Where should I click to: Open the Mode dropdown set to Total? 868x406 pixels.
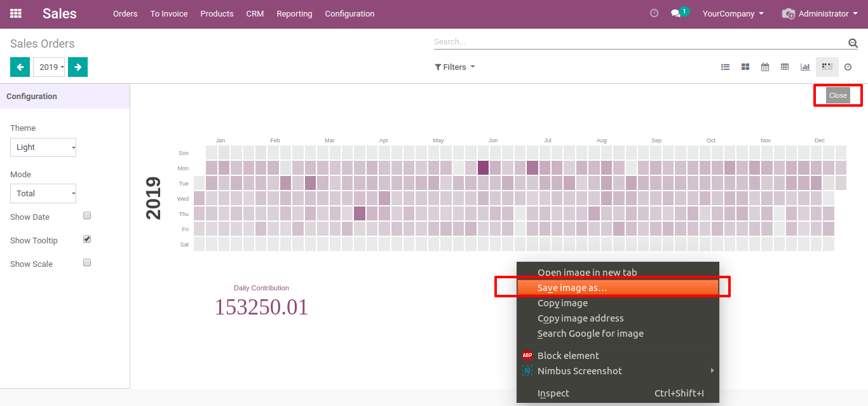point(43,194)
